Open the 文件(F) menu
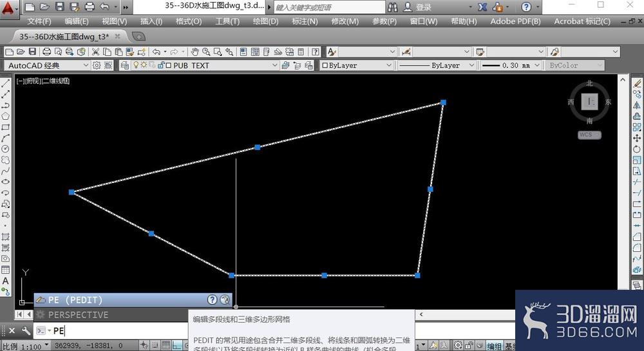644x351 pixels. click(39, 21)
